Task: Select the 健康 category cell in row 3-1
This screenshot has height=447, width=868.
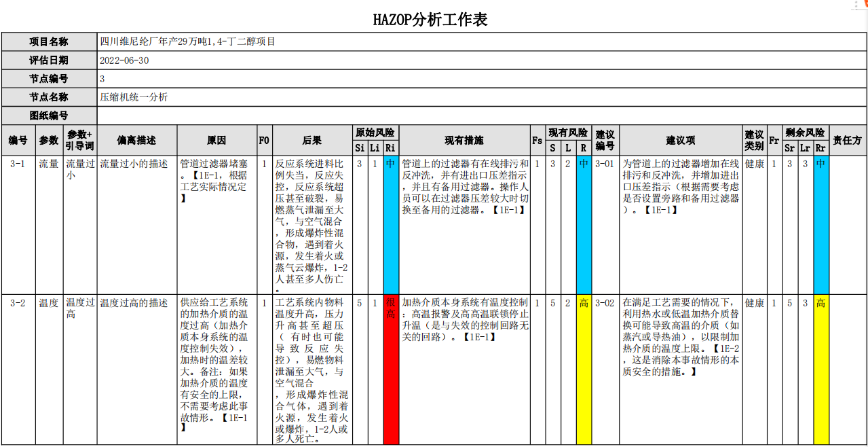Action: click(x=755, y=225)
